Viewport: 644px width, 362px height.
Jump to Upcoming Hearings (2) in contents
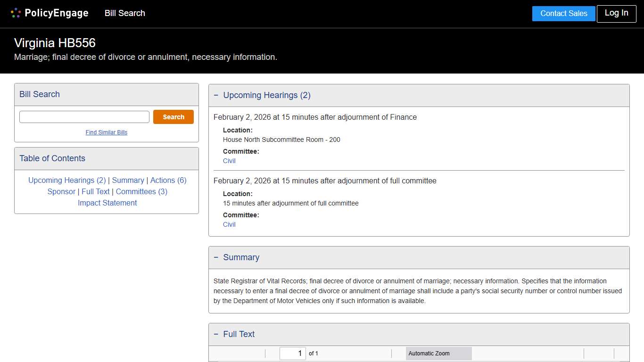[x=67, y=181]
